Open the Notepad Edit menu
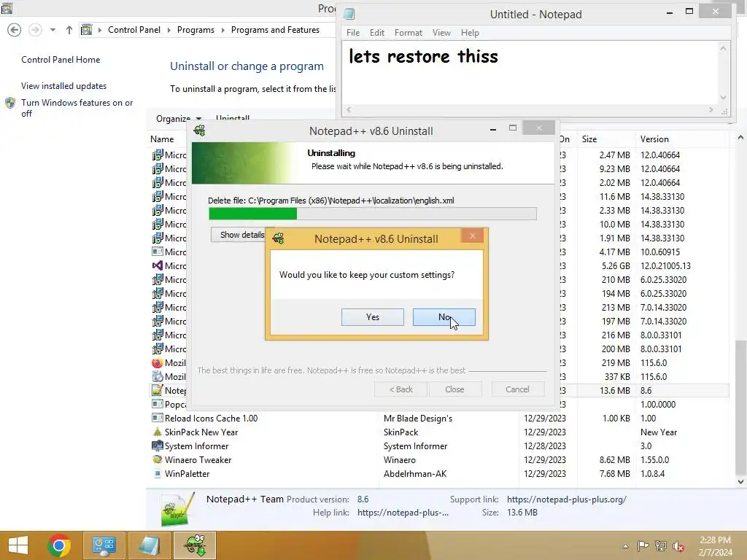Viewport: 747px width, 560px height. (x=377, y=33)
